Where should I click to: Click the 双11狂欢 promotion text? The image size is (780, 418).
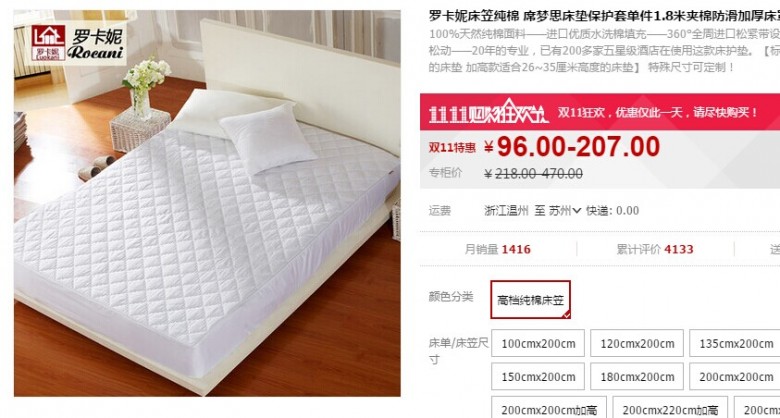[x=657, y=112]
